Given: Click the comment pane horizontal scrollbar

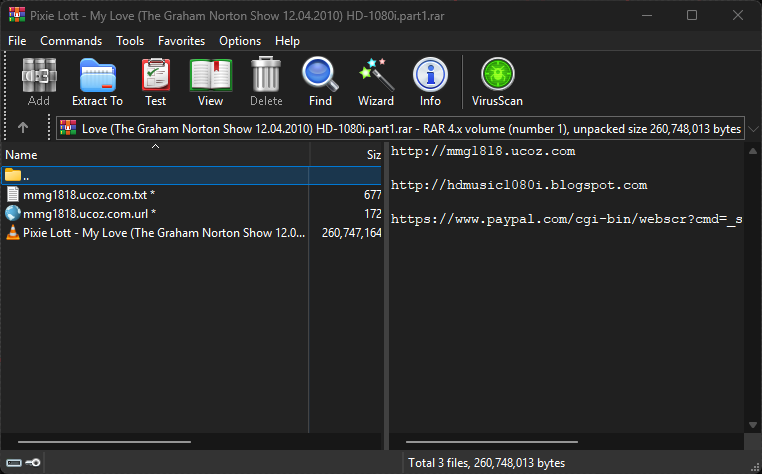Looking at the screenshot, I should click(x=492, y=442).
